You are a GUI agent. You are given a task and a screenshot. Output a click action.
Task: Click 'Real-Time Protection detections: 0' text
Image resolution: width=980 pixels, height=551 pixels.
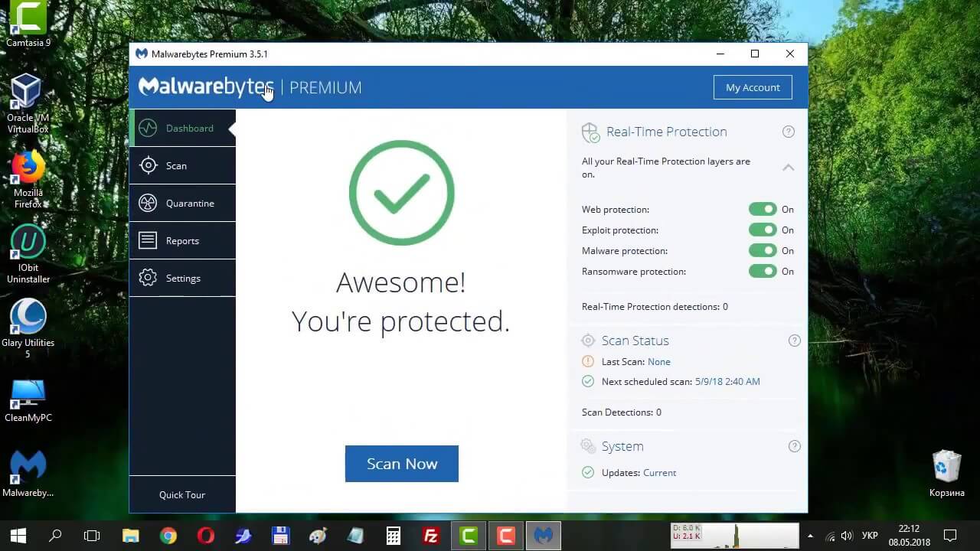pos(655,306)
